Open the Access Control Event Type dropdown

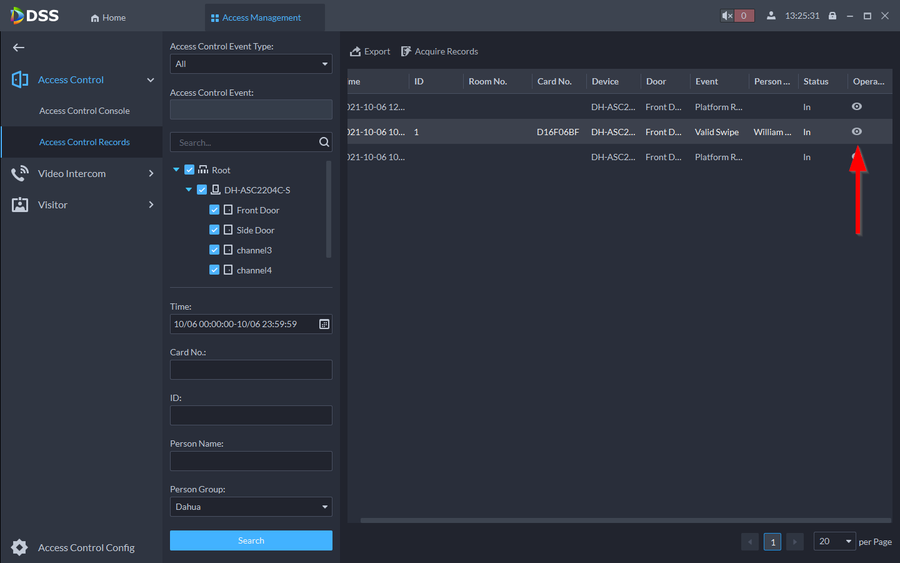(250, 64)
